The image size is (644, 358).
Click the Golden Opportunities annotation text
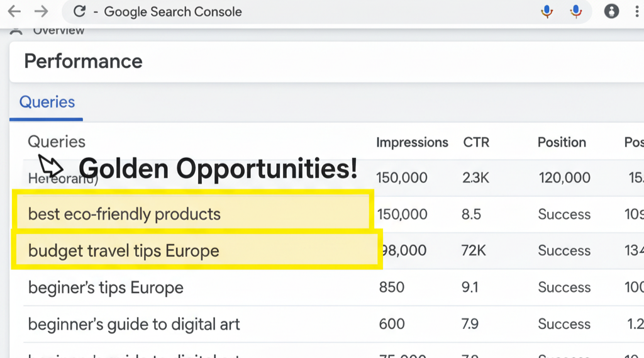(218, 168)
